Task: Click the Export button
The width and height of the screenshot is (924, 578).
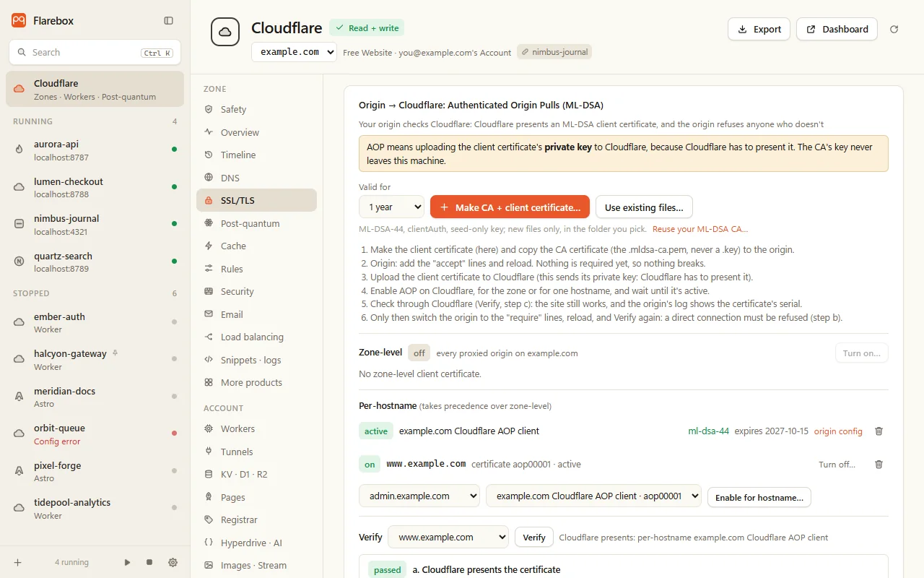Action: click(x=759, y=30)
